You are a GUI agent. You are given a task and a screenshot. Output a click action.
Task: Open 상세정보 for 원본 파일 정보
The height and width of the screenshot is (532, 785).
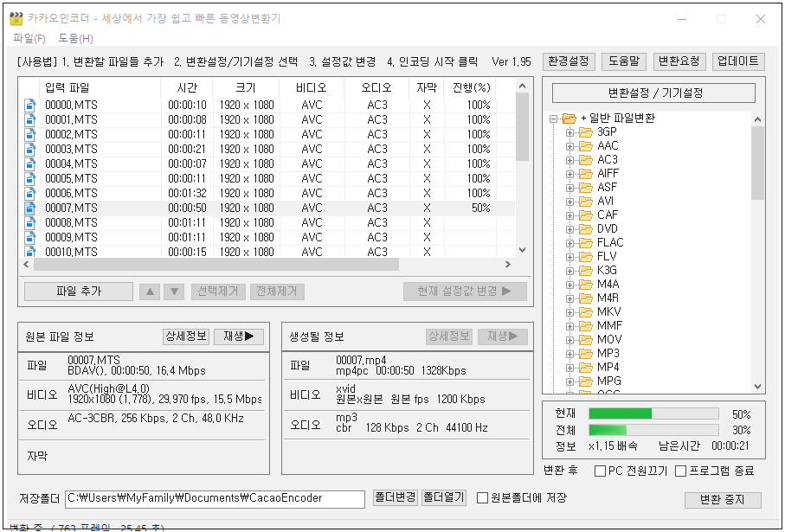[186, 337]
